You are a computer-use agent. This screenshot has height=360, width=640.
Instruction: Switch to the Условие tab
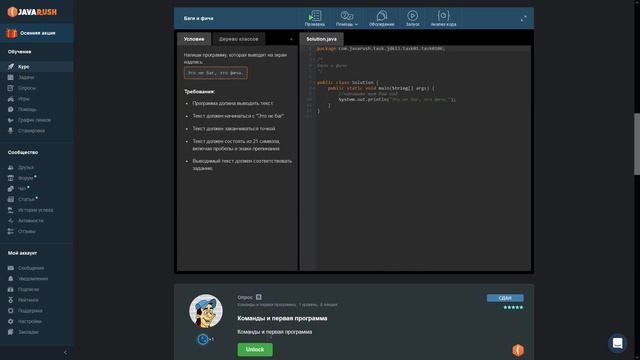[194, 39]
